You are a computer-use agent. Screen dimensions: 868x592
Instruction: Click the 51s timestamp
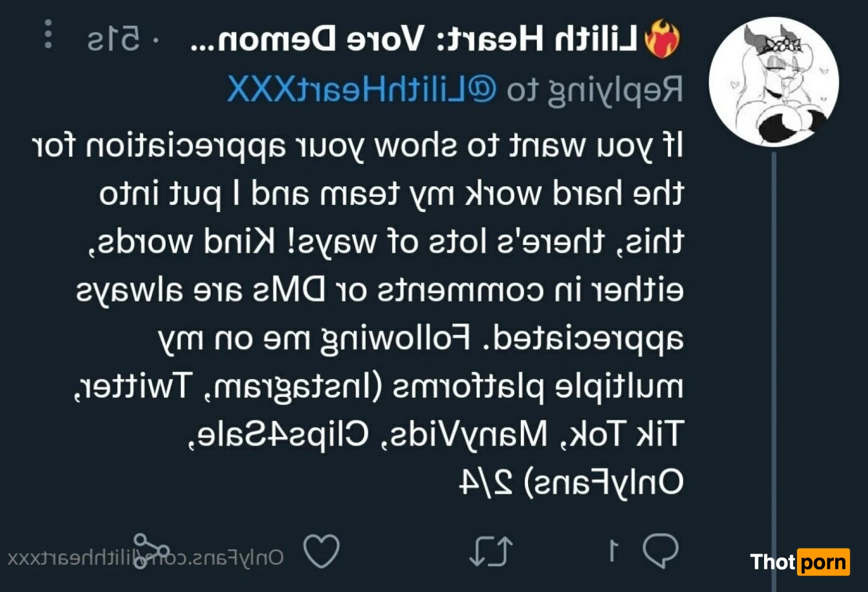tap(113, 40)
